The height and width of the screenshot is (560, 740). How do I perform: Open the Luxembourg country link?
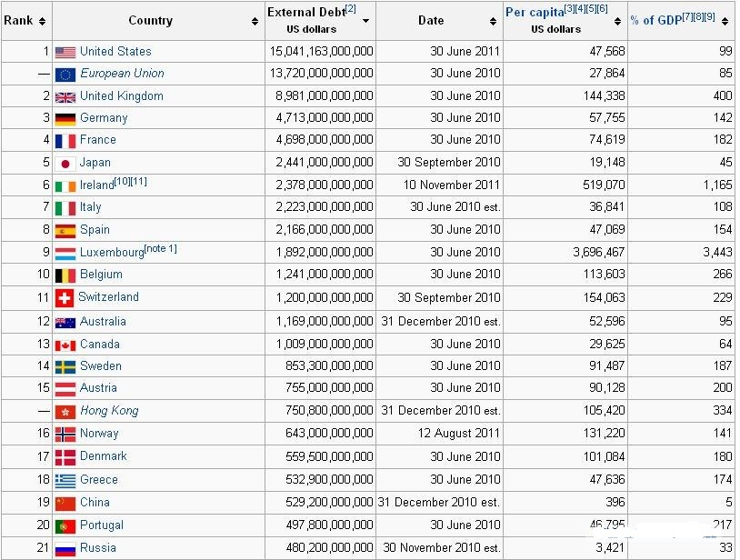click(x=112, y=253)
